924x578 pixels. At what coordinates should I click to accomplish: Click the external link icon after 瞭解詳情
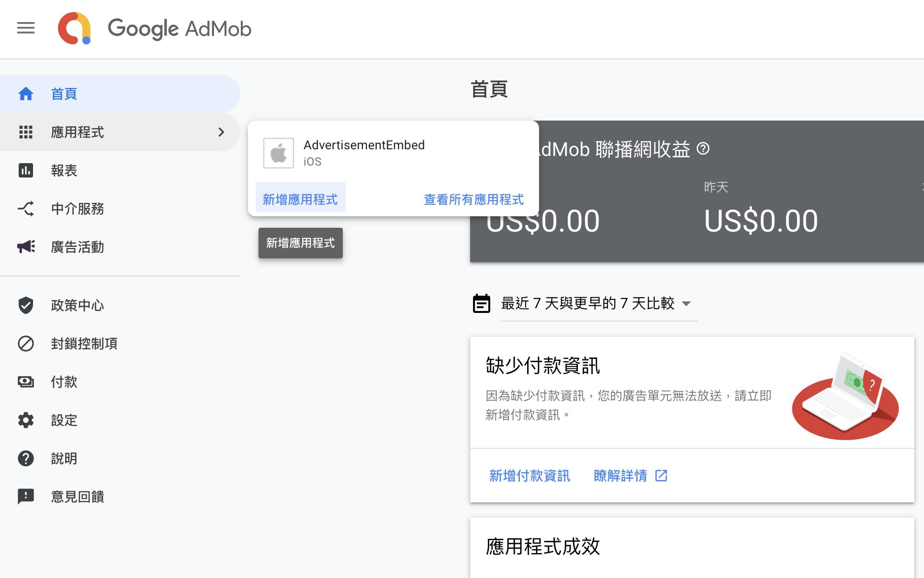pos(661,476)
